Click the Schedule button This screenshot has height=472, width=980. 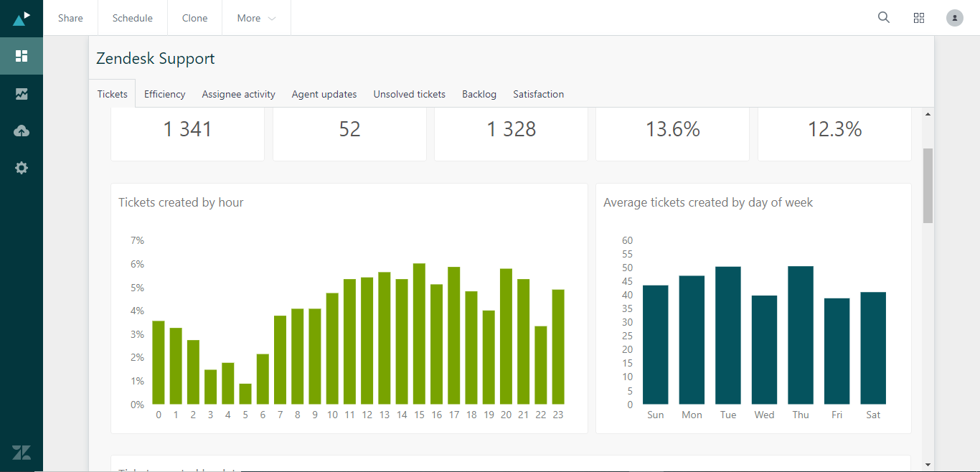click(133, 18)
